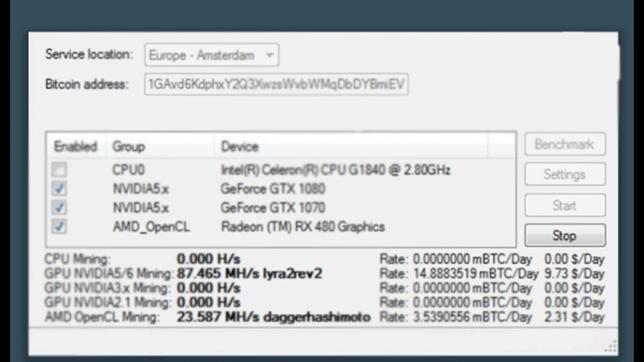Click the GPU NVIDIA5/6 Mining label
This screenshot has height=362, width=644.
pos(109,273)
